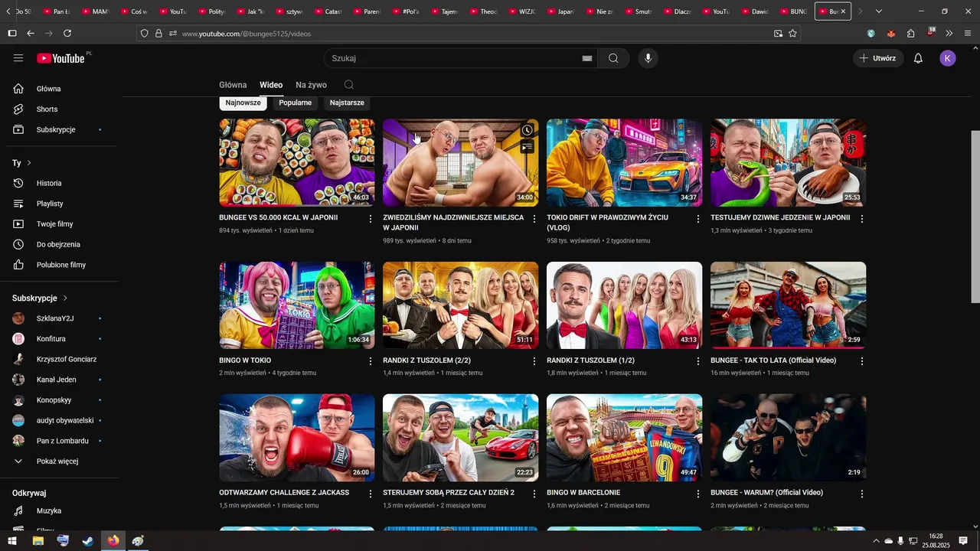Reload the page in Firefox
The width and height of the screenshot is (980, 551).
(67, 34)
